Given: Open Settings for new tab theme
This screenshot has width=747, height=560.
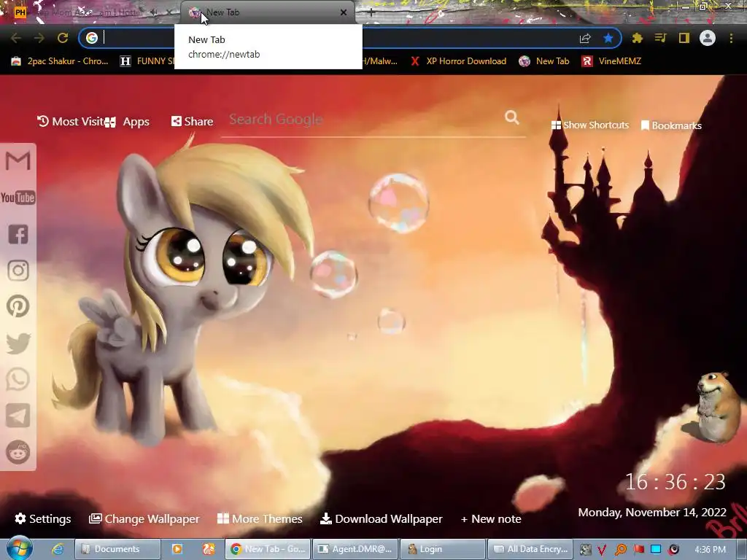Looking at the screenshot, I should point(43,518).
